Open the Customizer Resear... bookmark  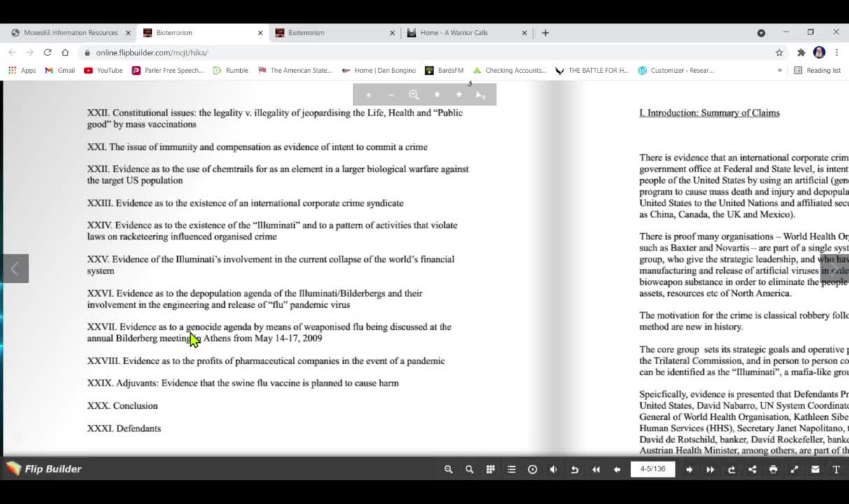[675, 70]
